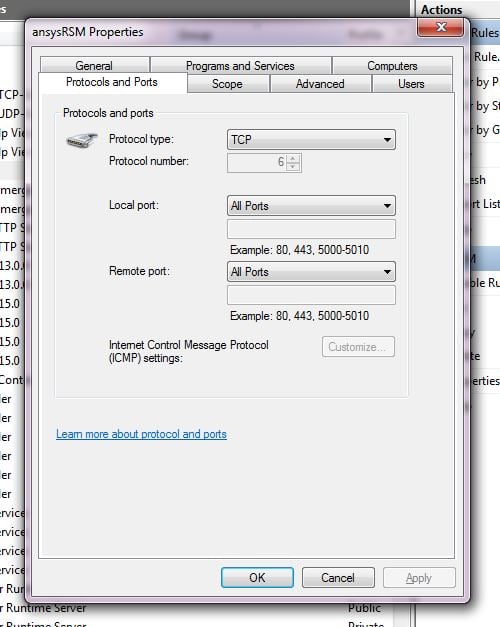Image resolution: width=500 pixels, height=627 pixels.
Task: Open the Advanced tab
Action: [x=320, y=84]
